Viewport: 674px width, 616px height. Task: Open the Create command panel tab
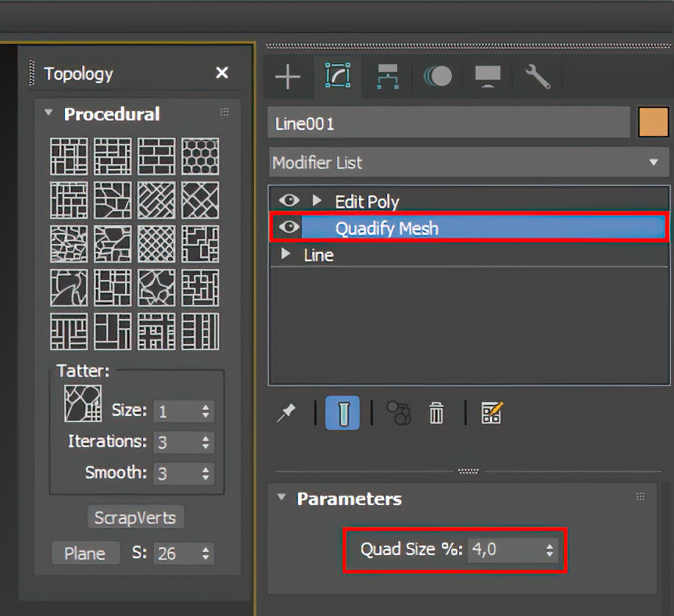click(x=288, y=77)
